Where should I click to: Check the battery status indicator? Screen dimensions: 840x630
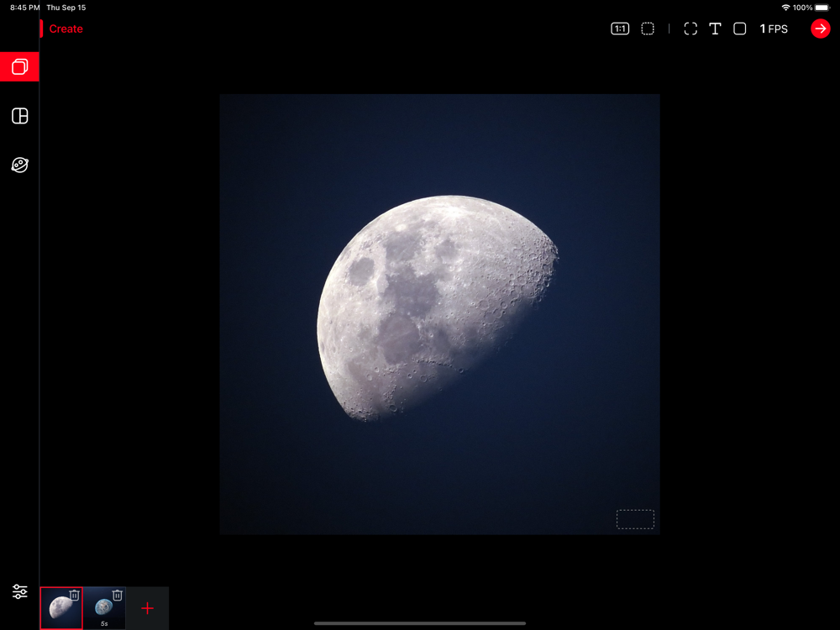pyautogui.click(x=822, y=8)
